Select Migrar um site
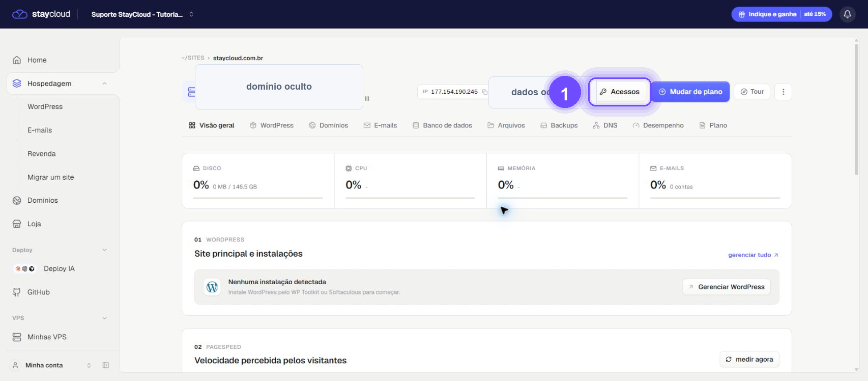868x381 pixels. (50, 177)
